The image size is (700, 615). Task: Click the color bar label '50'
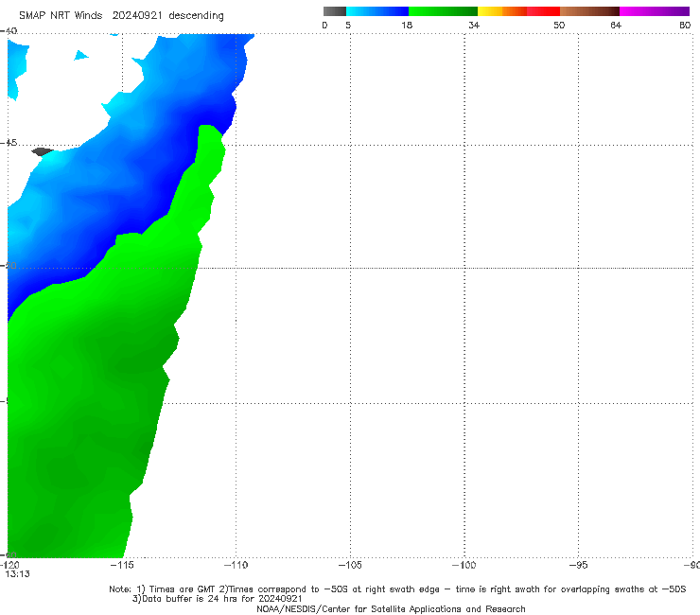[x=559, y=25]
